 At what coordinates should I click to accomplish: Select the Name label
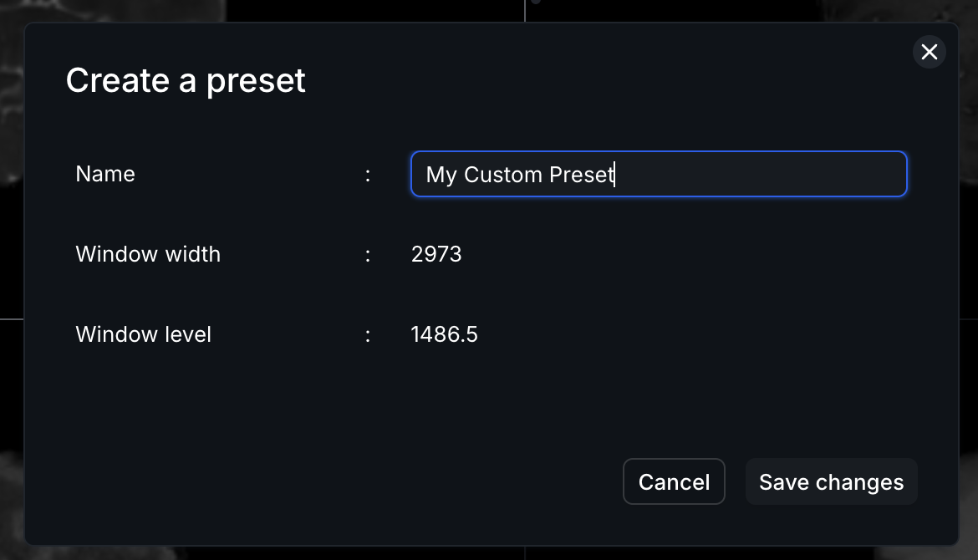(104, 174)
